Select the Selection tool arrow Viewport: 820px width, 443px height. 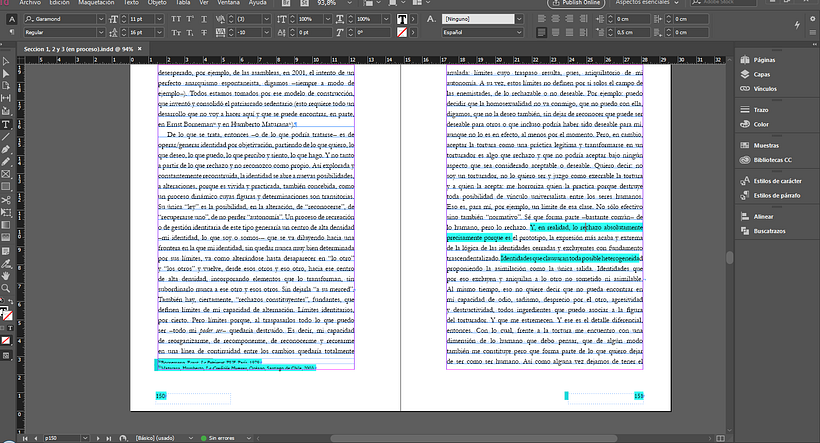6,61
